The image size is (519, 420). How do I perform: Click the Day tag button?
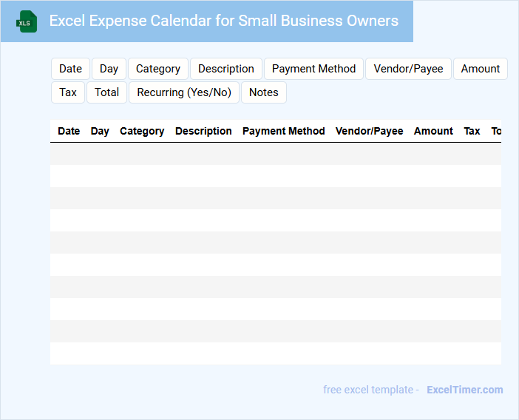[x=109, y=69]
